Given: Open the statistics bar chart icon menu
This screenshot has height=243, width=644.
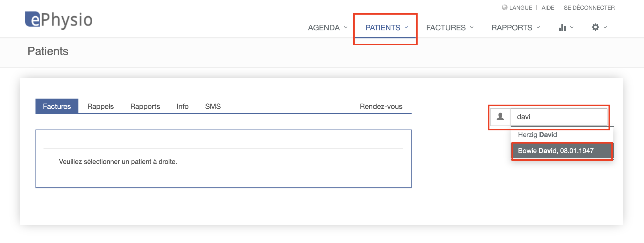Looking at the screenshot, I should click(x=562, y=28).
